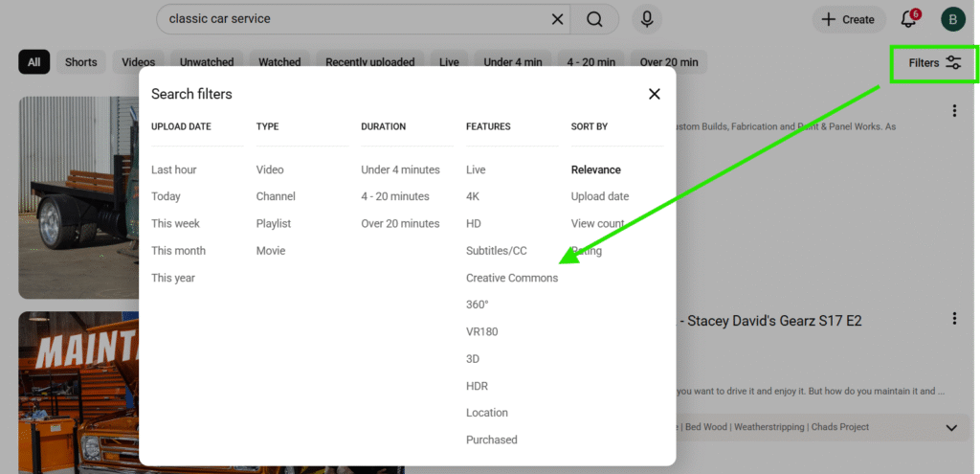This screenshot has height=474, width=980.
Task: Sort results by View count
Action: (x=597, y=223)
